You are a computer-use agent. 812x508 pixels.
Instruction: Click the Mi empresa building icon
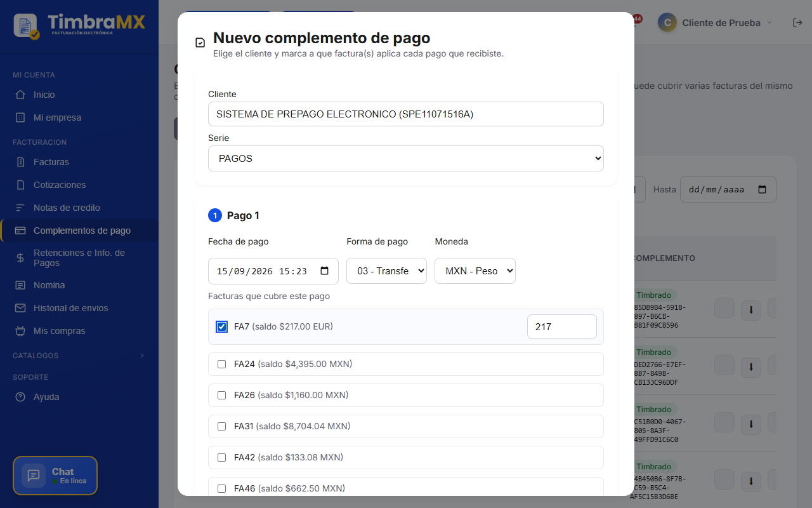(20, 117)
